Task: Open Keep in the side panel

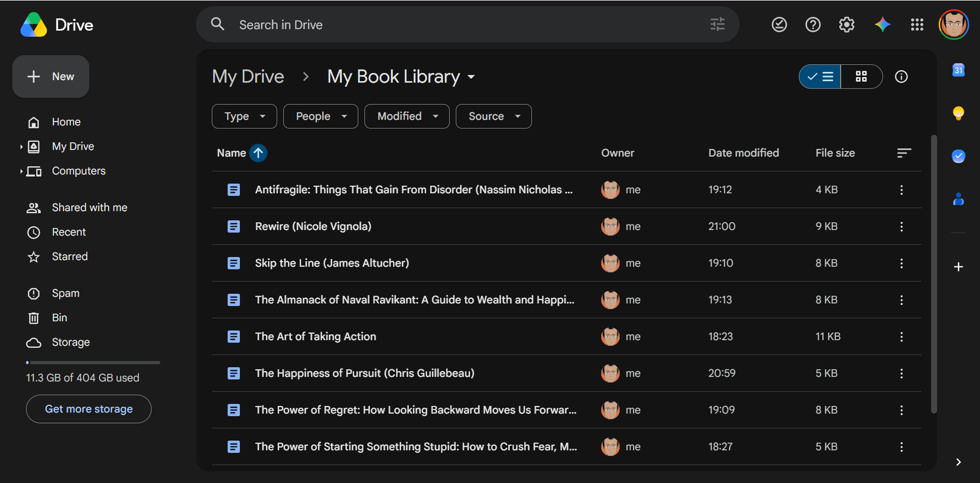Action: click(x=959, y=113)
